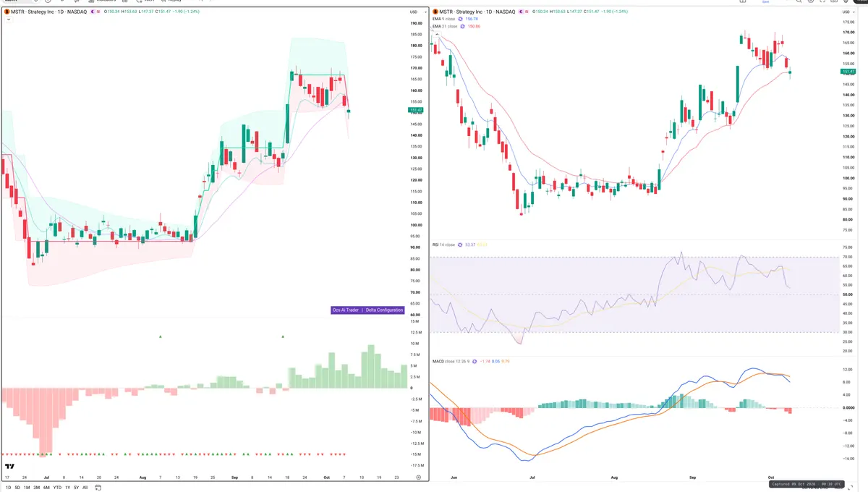Set range to YTD

(x=57, y=488)
